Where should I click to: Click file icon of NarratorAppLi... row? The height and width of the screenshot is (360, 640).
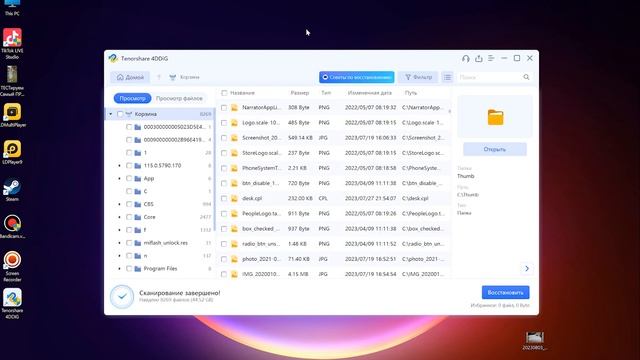(x=234, y=108)
